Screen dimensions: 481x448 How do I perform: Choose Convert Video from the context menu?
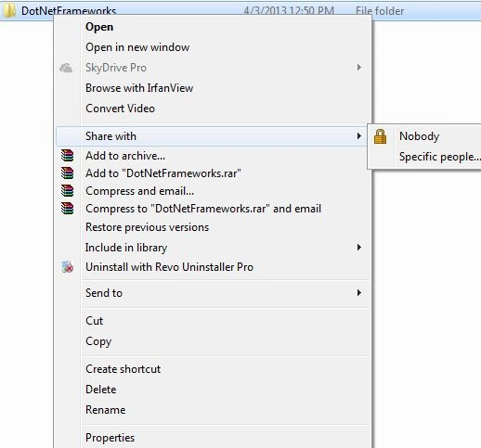coord(120,109)
